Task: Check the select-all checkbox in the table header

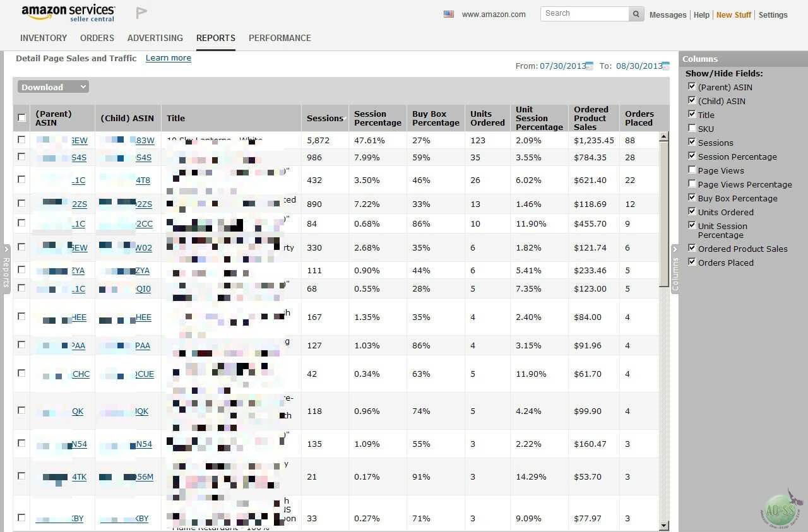Action: pyautogui.click(x=21, y=117)
